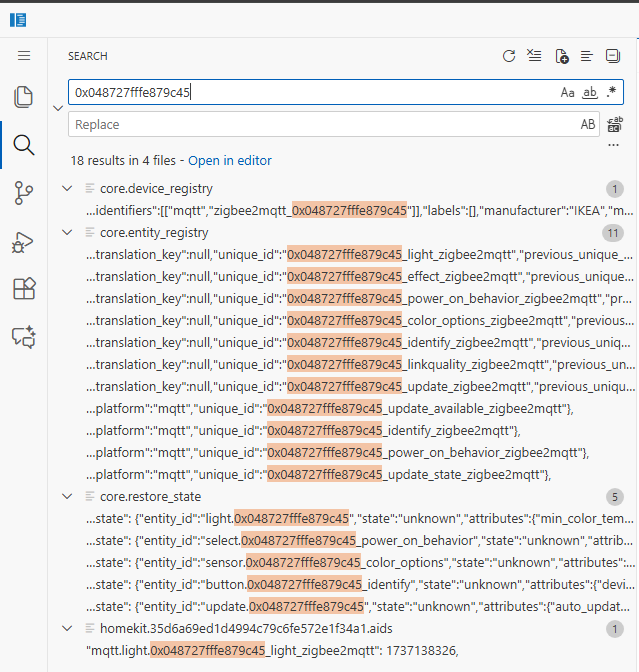Toggle Match Whole Word option
Viewport: 639px width, 672px height.
coord(589,92)
